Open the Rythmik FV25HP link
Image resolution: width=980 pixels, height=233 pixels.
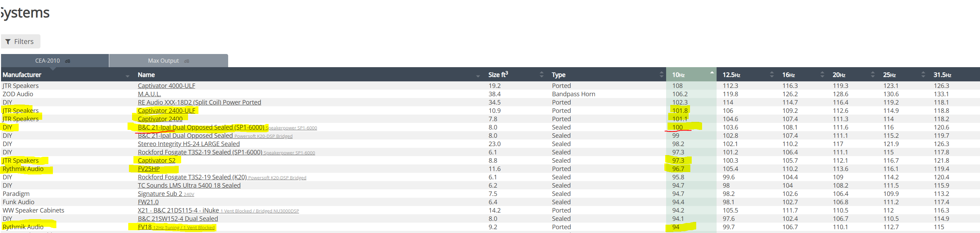click(x=149, y=169)
